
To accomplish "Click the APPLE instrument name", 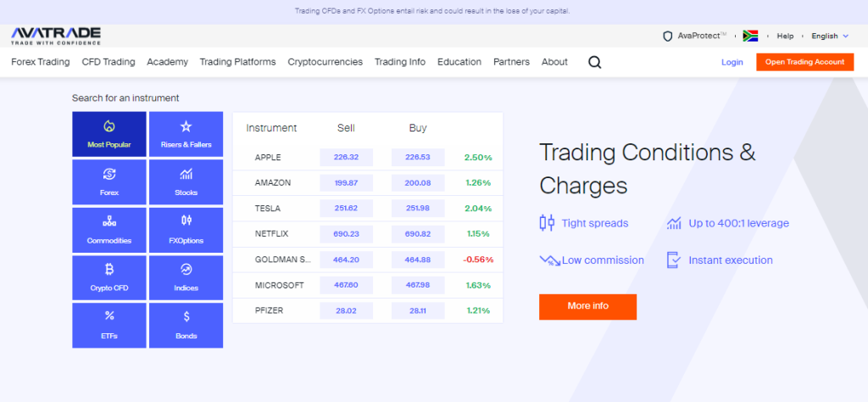I will pyautogui.click(x=268, y=157).
